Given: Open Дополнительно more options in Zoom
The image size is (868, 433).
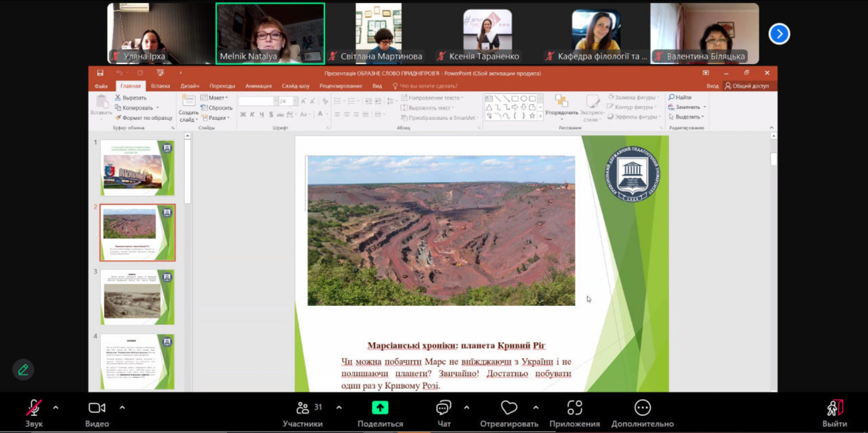Looking at the screenshot, I should point(642,414).
